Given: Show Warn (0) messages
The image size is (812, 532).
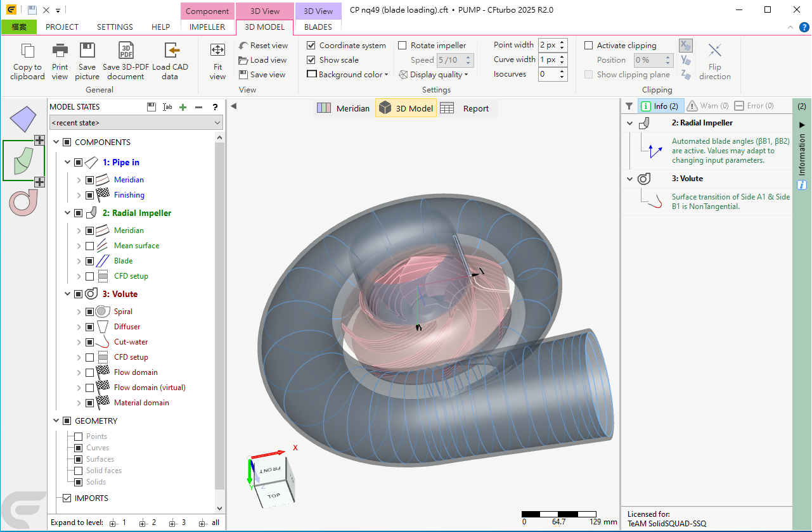Looking at the screenshot, I should click(708, 106).
